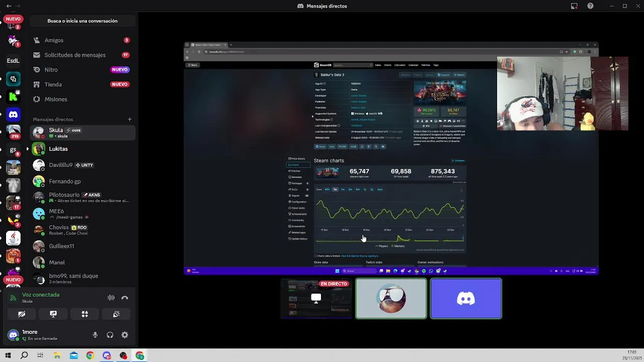Open activities launcher in voice panel
Image resolution: width=644 pixels, height=362 pixels.
pos(85,314)
